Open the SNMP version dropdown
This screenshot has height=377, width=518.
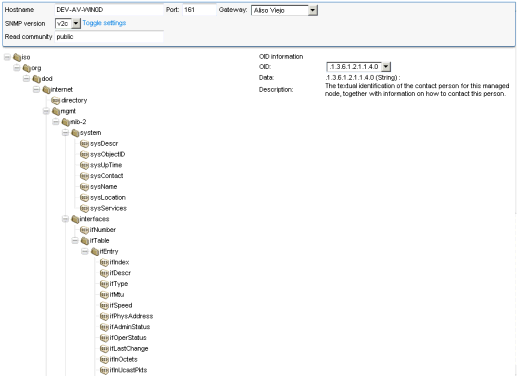point(76,23)
